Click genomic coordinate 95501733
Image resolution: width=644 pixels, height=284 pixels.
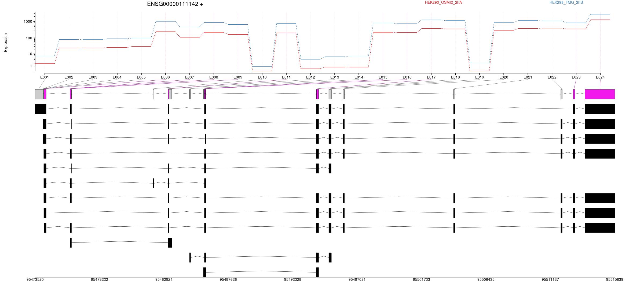422,279
